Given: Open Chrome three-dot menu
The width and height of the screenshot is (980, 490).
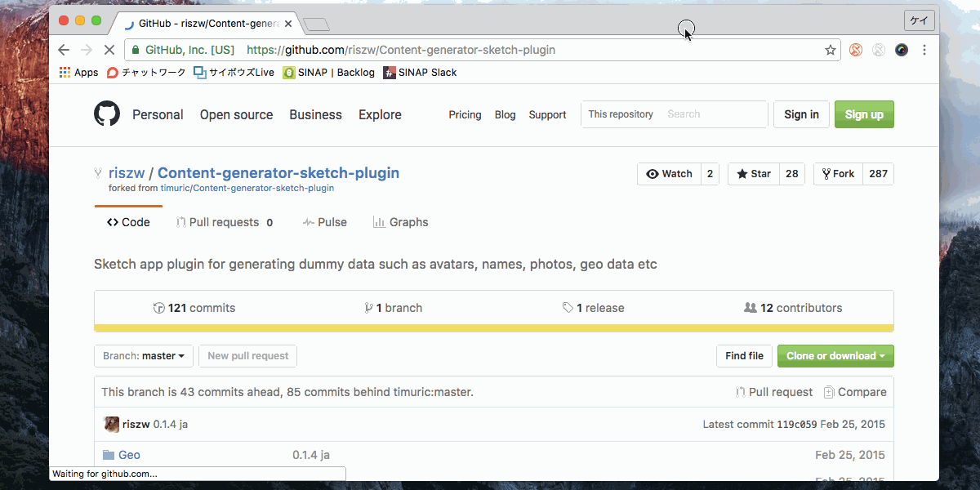Looking at the screenshot, I should pos(924,50).
